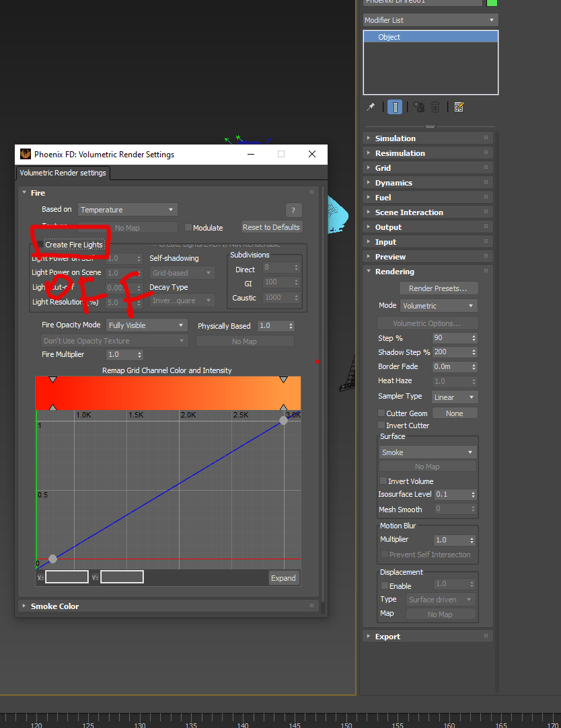
Task: Click Volumetric Options button
Action: [x=427, y=323]
